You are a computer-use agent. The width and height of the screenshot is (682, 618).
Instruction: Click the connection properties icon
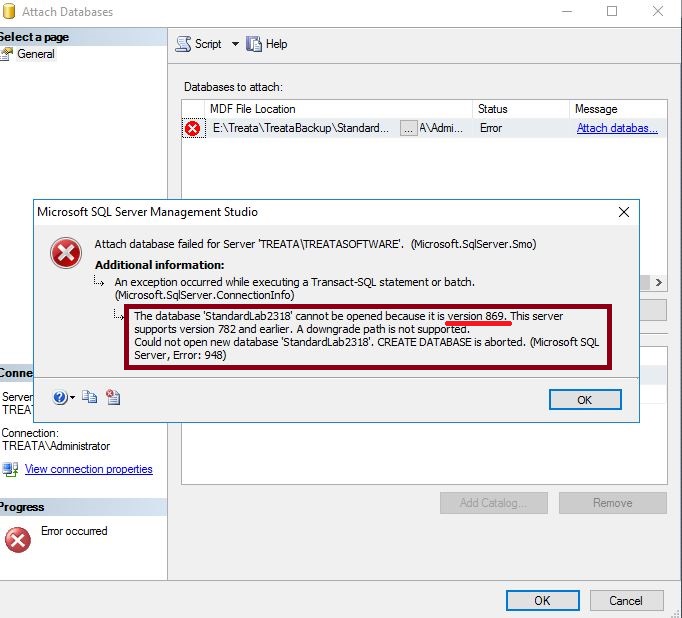[10, 469]
